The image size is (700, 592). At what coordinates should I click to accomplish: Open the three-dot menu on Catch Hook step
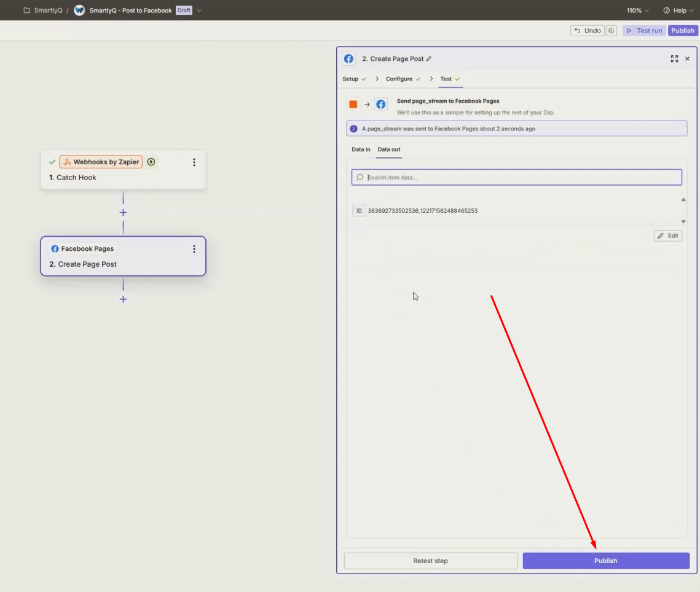pyautogui.click(x=194, y=162)
